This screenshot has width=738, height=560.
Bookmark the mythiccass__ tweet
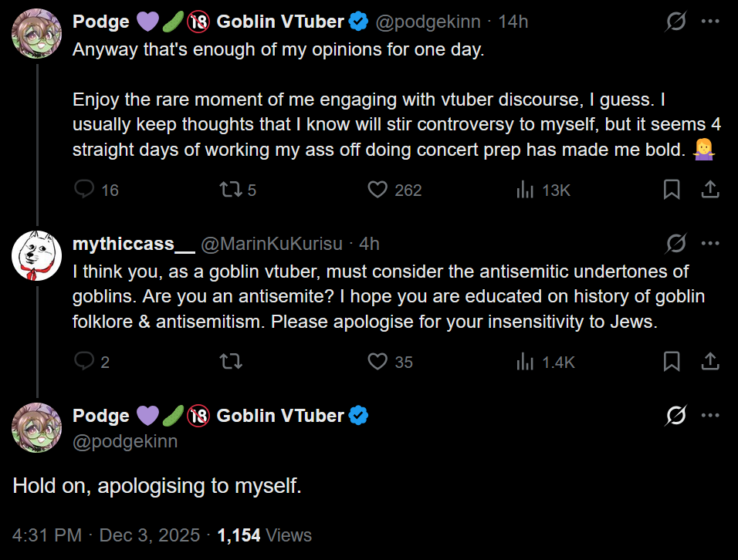[x=672, y=361]
